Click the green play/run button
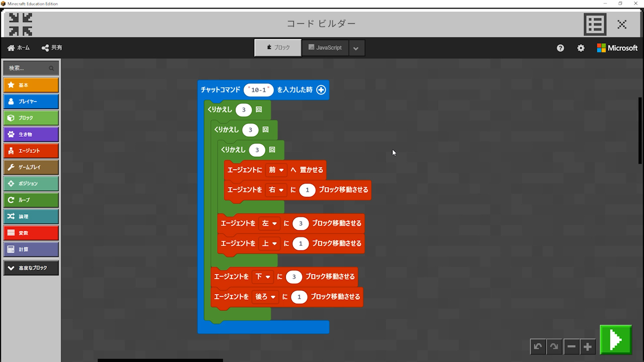The height and width of the screenshot is (362, 644). pyautogui.click(x=615, y=340)
